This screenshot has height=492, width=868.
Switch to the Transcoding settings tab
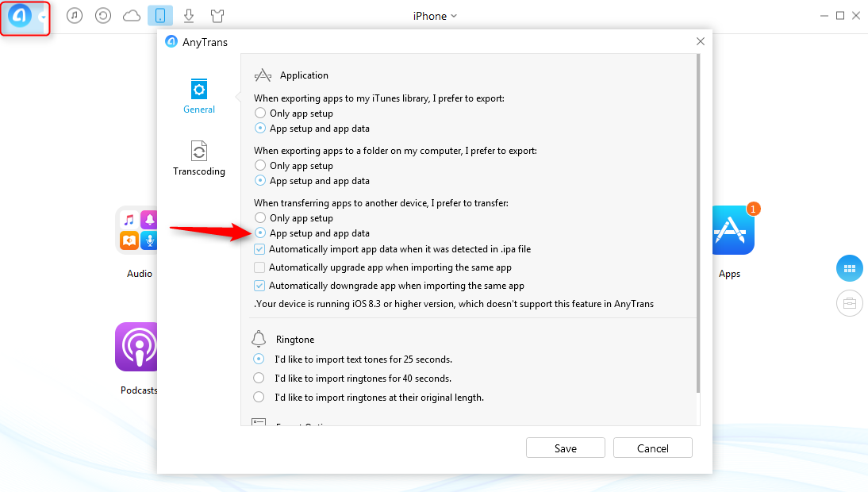pos(198,158)
